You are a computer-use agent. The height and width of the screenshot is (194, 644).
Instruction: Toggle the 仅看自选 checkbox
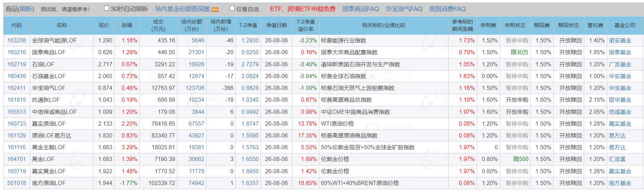point(232,8)
